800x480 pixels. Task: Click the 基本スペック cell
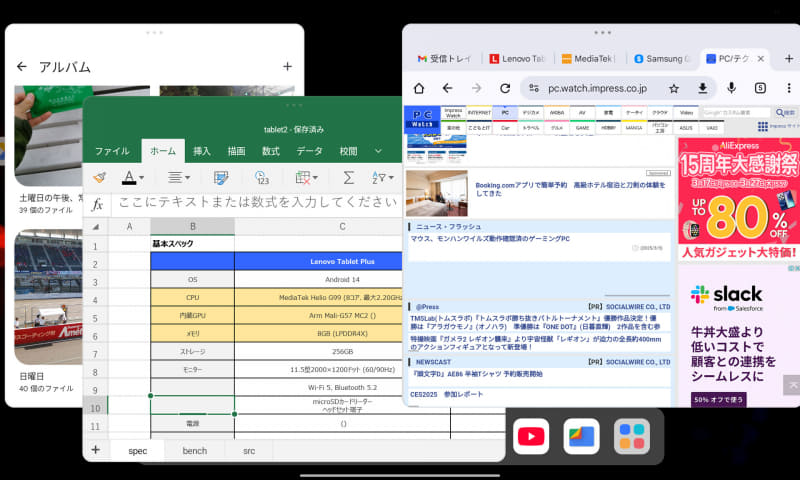[192, 244]
